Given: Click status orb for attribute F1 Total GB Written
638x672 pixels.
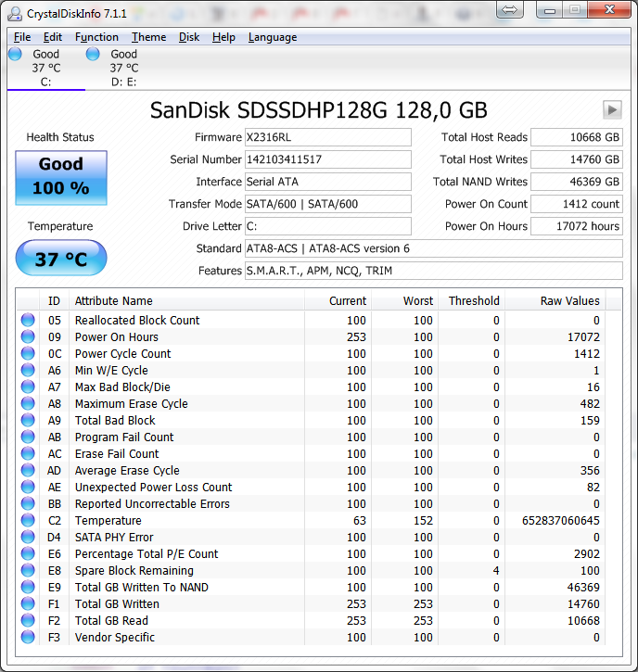Looking at the screenshot, I should coord(28,603).
